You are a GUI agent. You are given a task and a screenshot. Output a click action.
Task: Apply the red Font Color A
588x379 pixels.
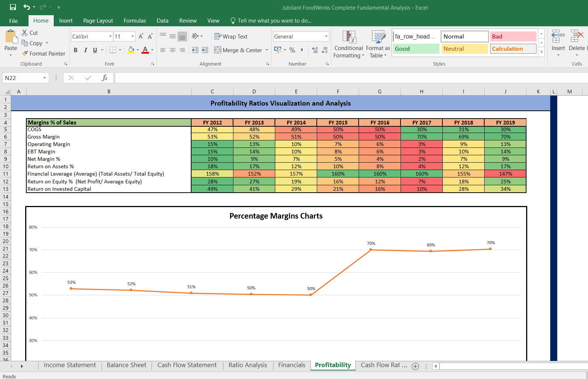tap(145, 50)
